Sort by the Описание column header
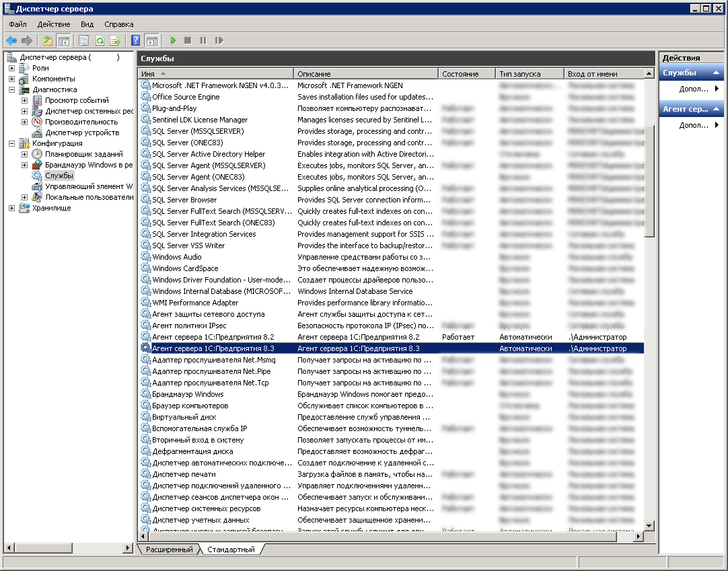The width and height of the screenshot is (728, 571). tap(366, 74)
